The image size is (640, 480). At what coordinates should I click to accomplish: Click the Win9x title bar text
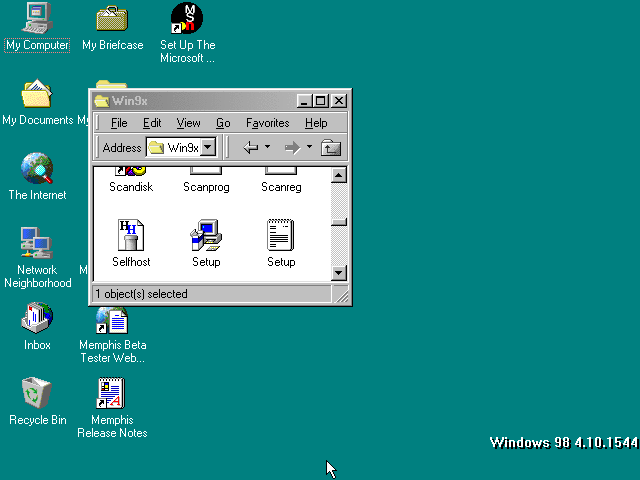(129, 101)
